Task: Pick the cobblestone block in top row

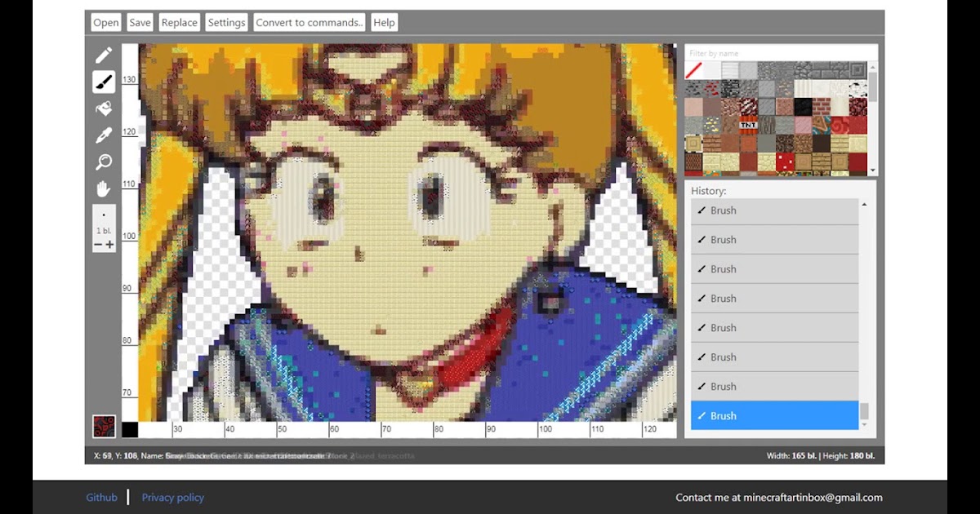Action: 804,69
